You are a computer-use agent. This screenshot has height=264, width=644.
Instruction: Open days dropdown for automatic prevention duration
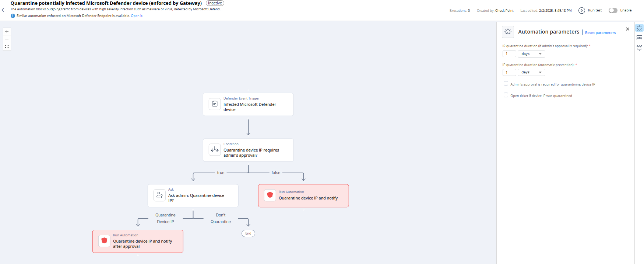pyautogui.click(x=531, y=73)
